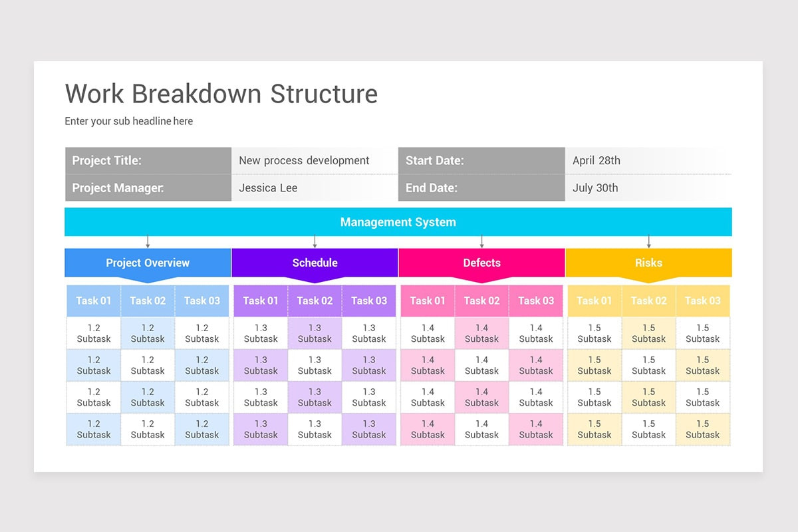Image resolution: width=798 pixels, height=532 pixels.
Task: Click the Project Manager label cell
Action: [x=148, y=188]
